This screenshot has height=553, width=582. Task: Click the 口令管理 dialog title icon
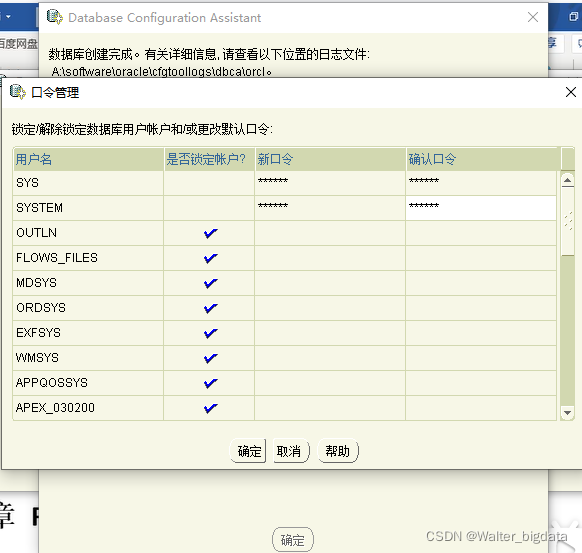tap(17, 92)
